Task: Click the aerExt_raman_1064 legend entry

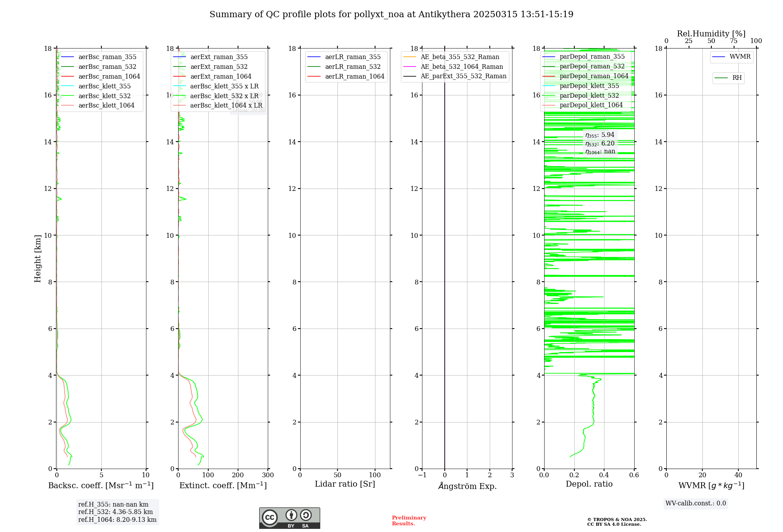Action: [212, 76]
